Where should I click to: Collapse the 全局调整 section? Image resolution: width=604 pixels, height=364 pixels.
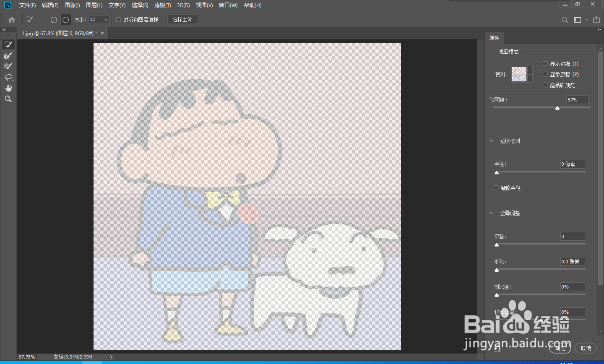pyautogui.click(x=492, y=213)
